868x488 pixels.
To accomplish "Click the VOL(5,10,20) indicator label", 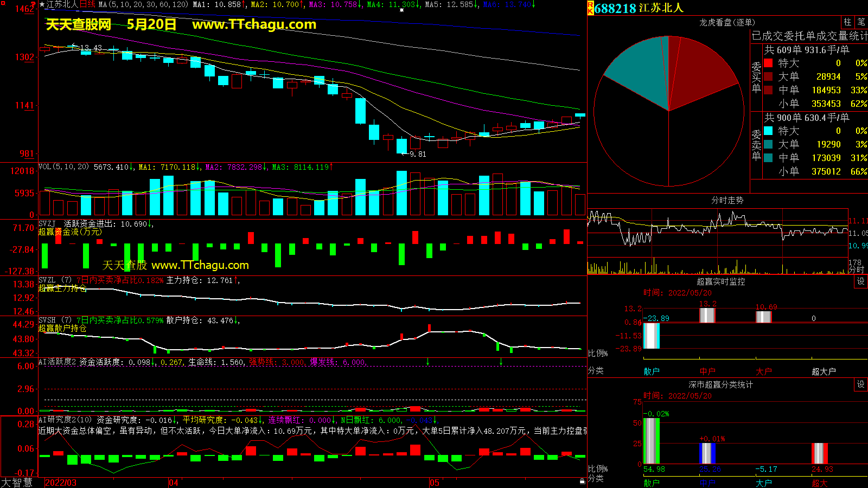I will click(x=63, y=167).
